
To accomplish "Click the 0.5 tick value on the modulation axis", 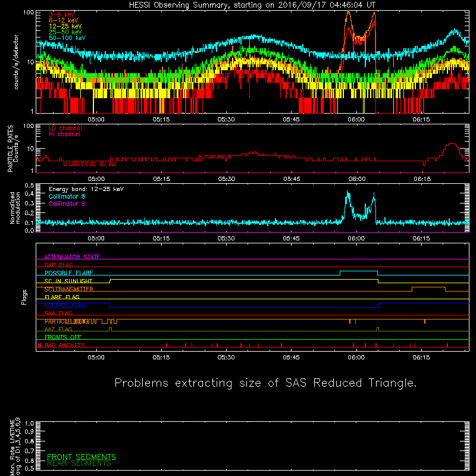I will pos(29,186).
